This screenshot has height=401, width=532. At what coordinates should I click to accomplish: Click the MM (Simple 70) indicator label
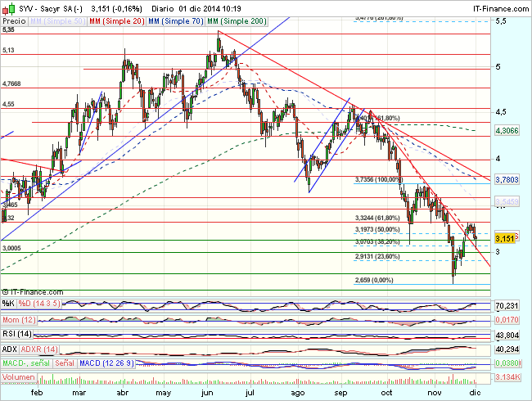tap(177, 20)
